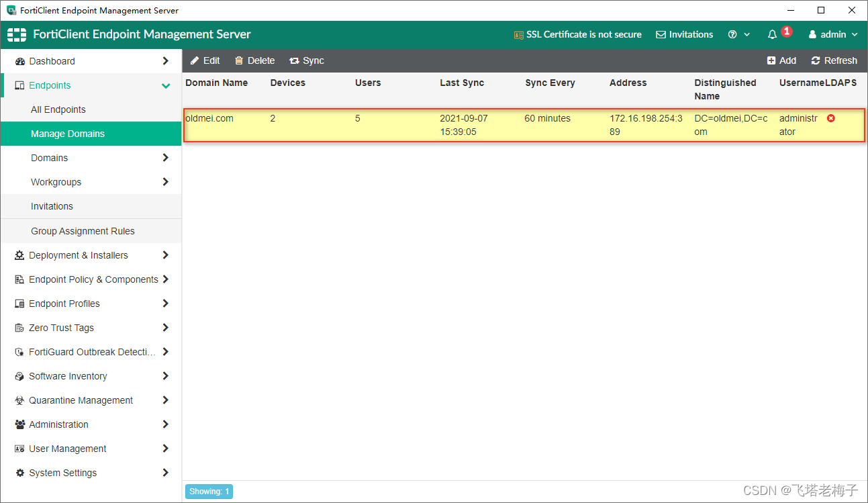
Task: Click the notification count badge 1
Action: pyautogui.click(x=787, y=31)
